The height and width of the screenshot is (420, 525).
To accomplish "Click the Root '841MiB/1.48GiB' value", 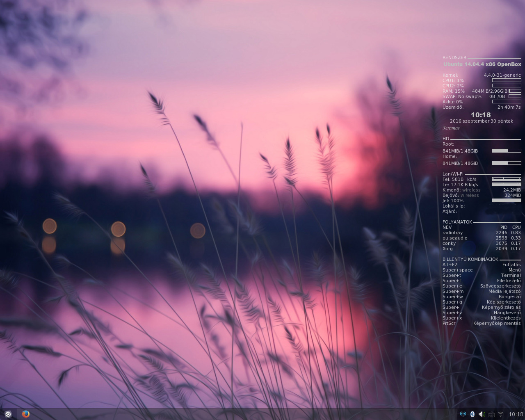I will [x=460, y=151].
